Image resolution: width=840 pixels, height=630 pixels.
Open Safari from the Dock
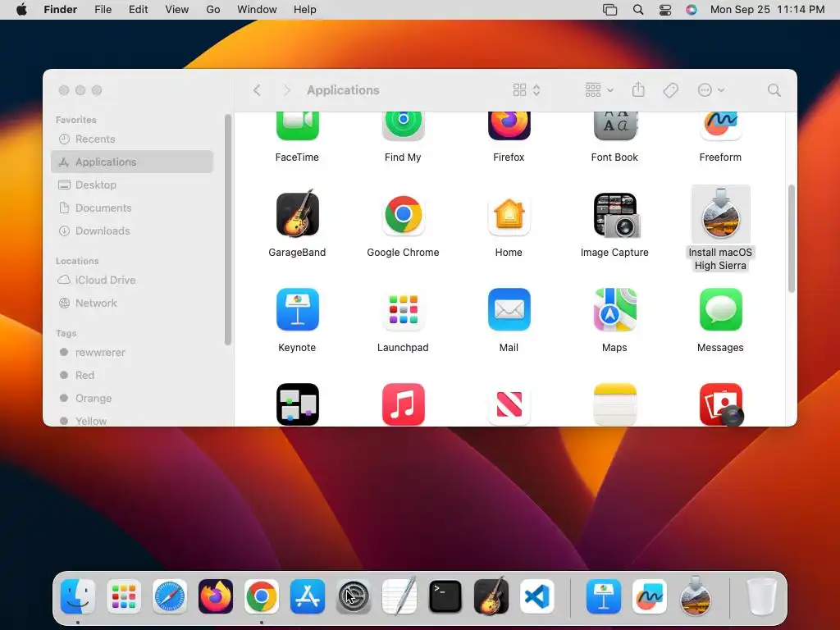point(170,596)
